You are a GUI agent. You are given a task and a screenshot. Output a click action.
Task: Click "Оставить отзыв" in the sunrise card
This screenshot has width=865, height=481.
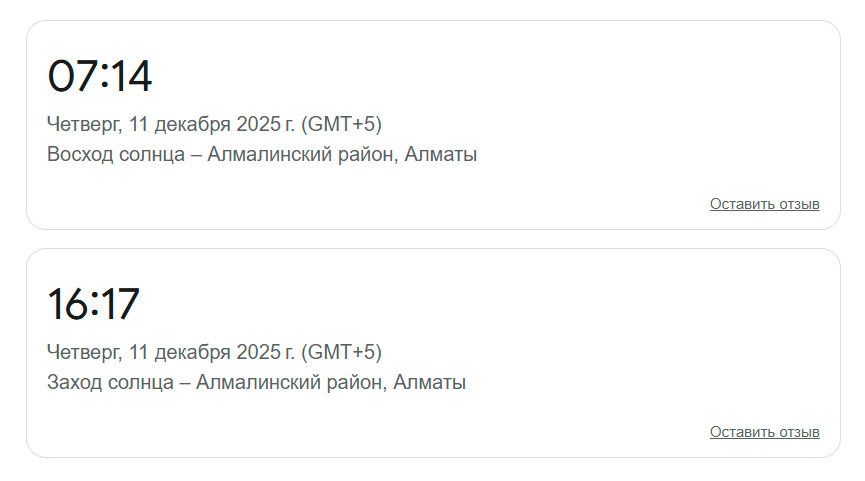764,204
